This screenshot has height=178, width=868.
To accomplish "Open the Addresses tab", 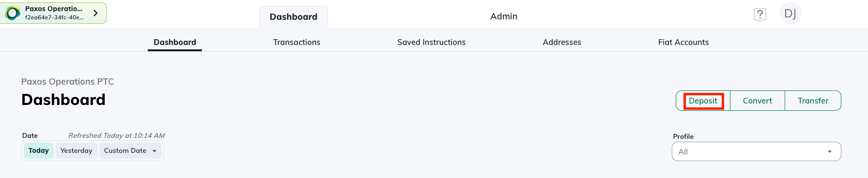I will pyautogui.click(x=562, y=42).
